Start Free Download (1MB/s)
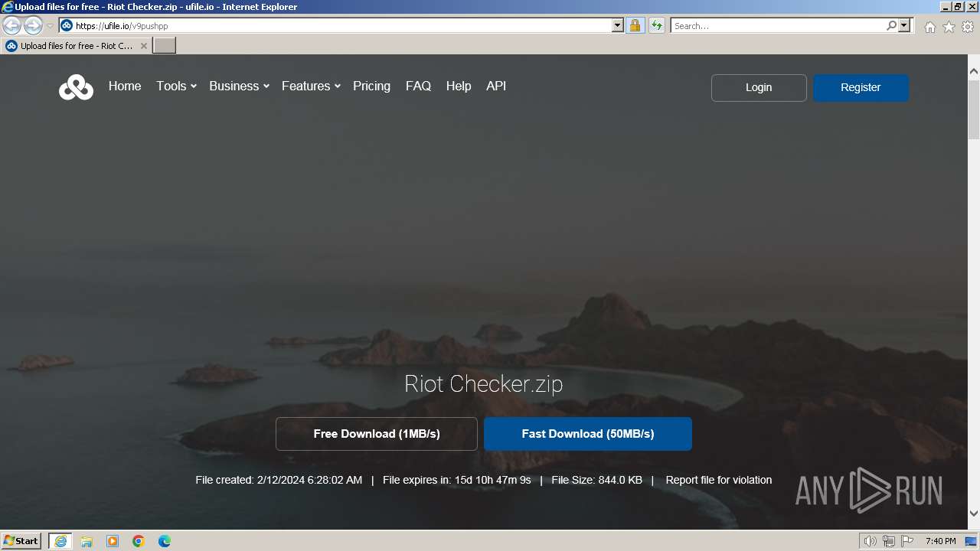The width and height of the screenshot is (980, 551). (x=377, y=434)
